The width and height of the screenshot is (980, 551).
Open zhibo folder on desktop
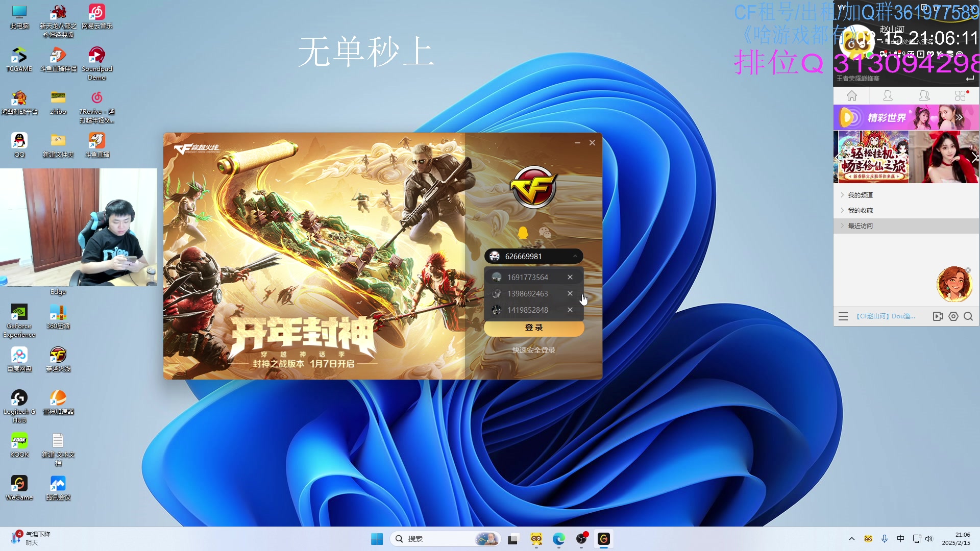[58, 103]
